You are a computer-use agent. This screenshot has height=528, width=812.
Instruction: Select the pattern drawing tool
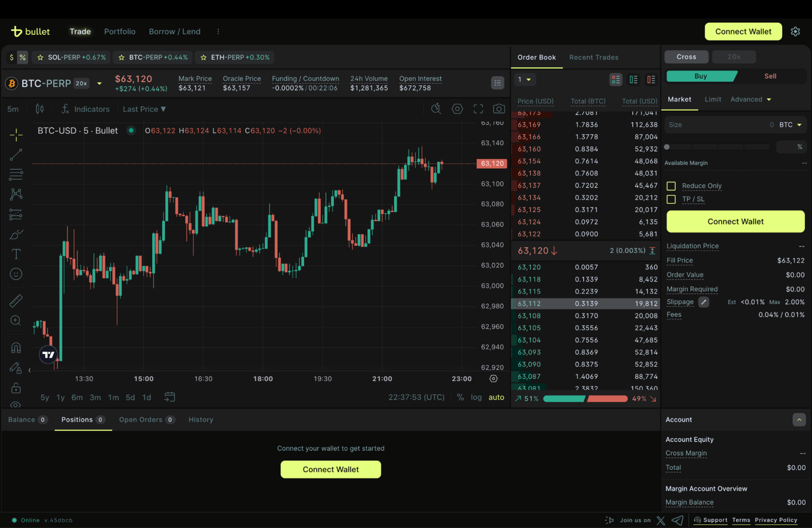pos(16,194)
